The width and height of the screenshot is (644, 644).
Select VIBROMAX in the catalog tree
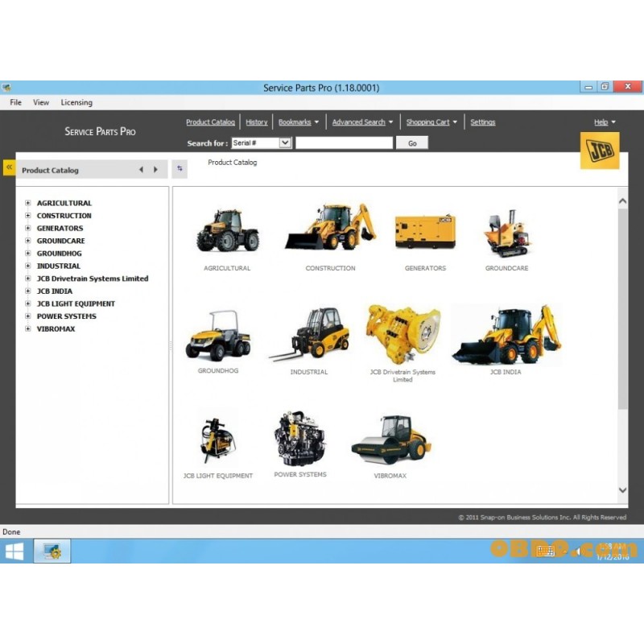point(56,328)
